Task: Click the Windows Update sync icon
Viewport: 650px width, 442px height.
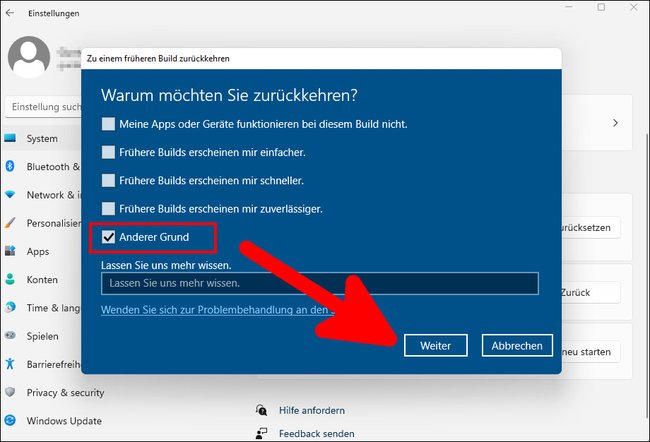Action: coord(10,420)
